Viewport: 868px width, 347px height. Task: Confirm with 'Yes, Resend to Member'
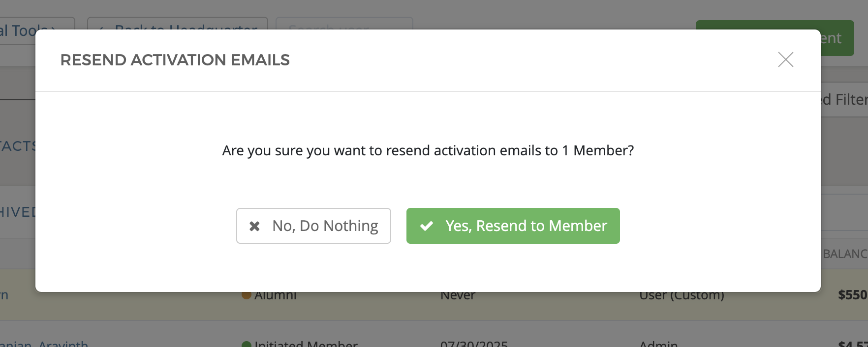[x=513, y=226]
